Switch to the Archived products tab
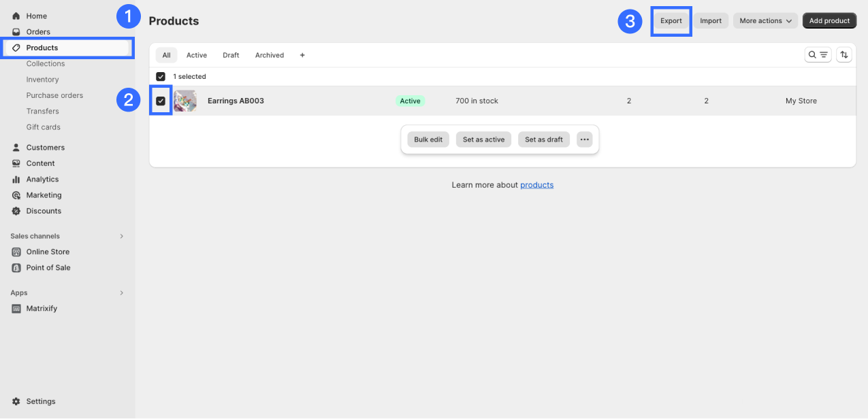Viewport: 868px width, 419px height. point(270,55)
